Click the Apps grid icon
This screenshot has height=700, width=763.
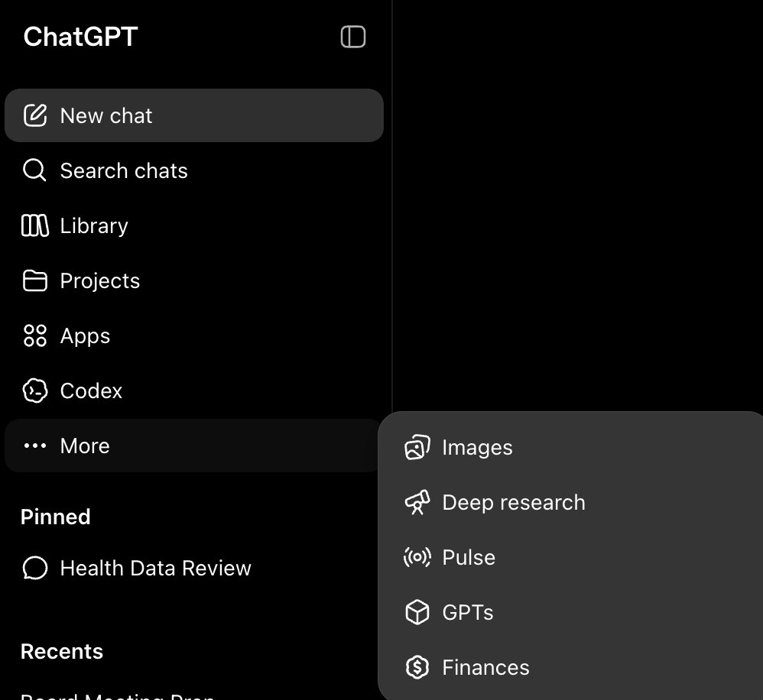pyautogui.click(x=35, y=335)
